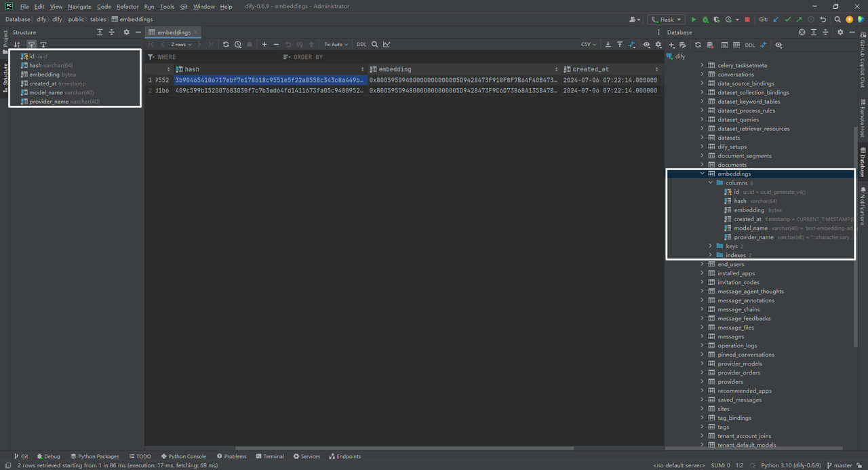Viewport: 868px width, 470px height.
Task: Open the Notifications side panel
Action: (x=863, y=206)
